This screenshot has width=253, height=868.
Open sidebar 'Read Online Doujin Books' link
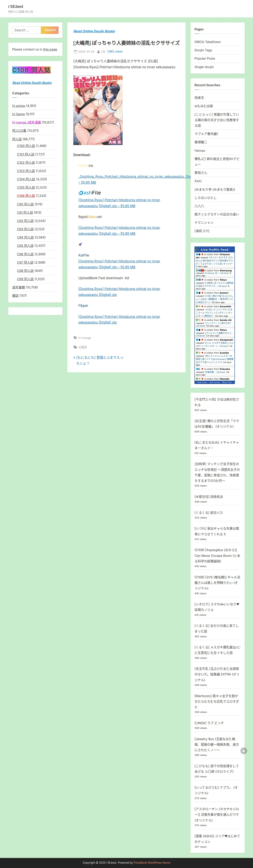(32, 82)
